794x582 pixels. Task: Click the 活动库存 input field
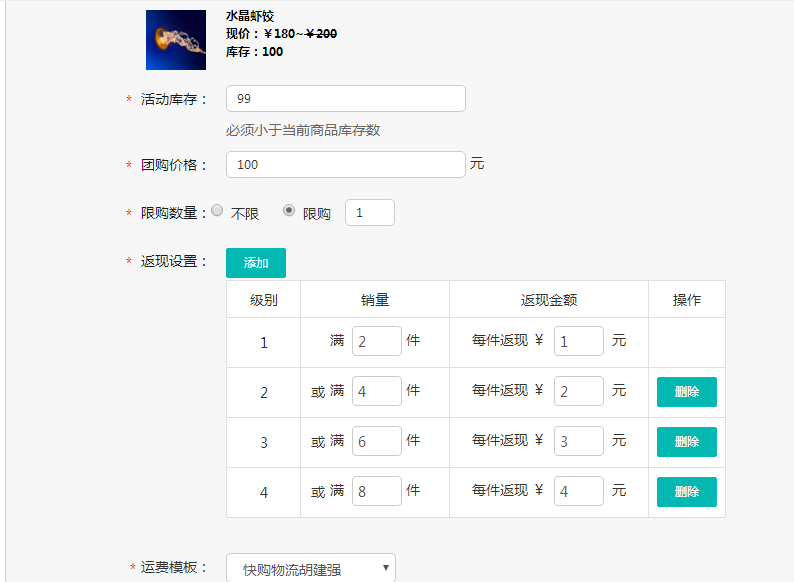pos(346,99)
